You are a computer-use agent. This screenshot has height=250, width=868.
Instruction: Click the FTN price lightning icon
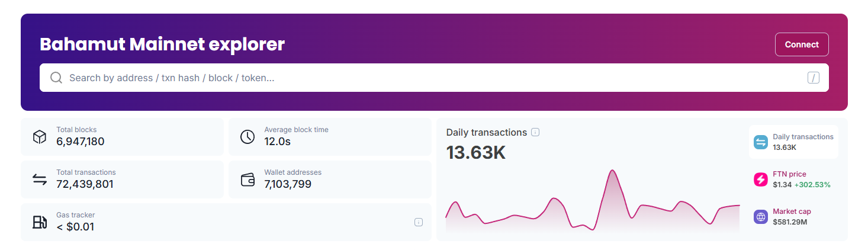(x=761, y=180)
